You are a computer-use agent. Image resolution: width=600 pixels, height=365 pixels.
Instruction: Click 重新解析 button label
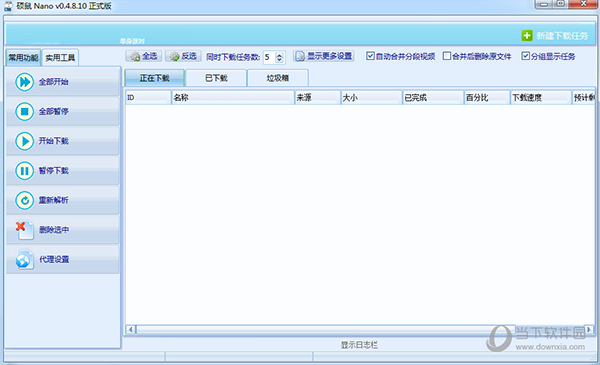click(54, 200)
